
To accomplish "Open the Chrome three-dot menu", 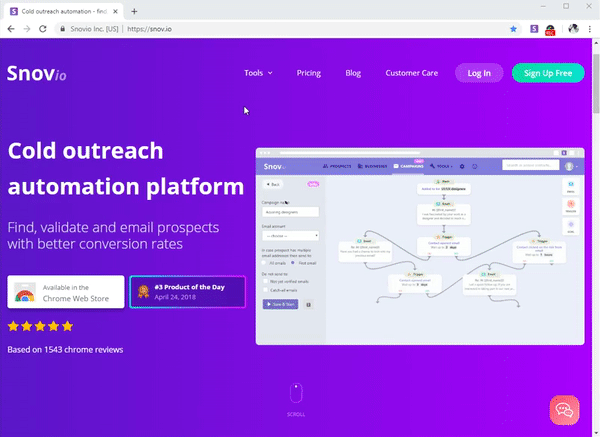I will 590,29.
